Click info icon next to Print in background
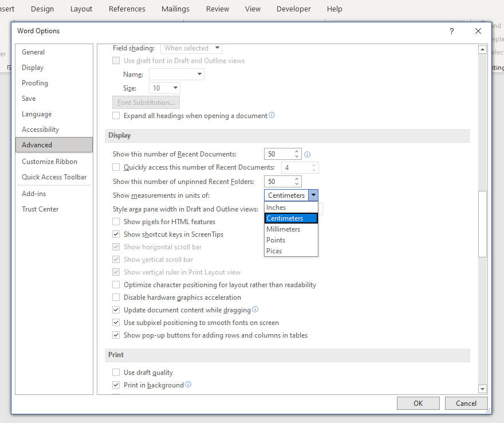 tap(188, 385)
